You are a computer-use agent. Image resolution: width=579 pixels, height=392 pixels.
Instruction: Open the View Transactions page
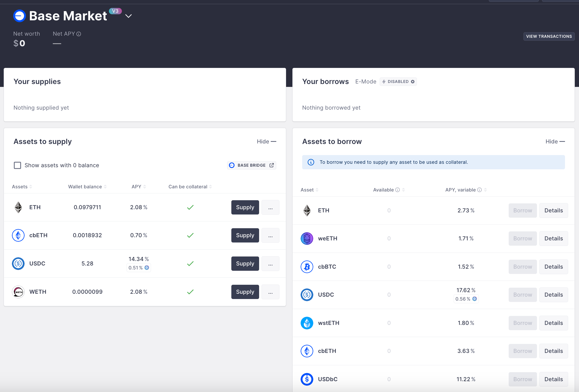(549, 36)
